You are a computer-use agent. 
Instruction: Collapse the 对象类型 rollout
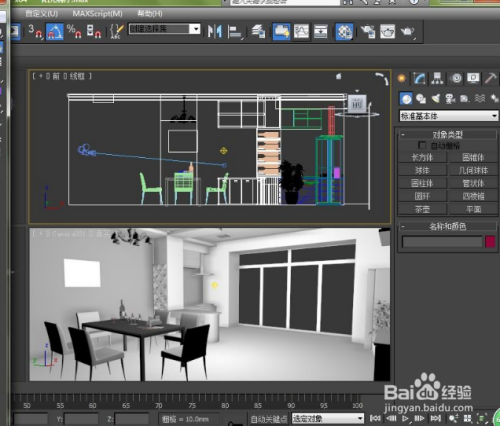[448, 135]
